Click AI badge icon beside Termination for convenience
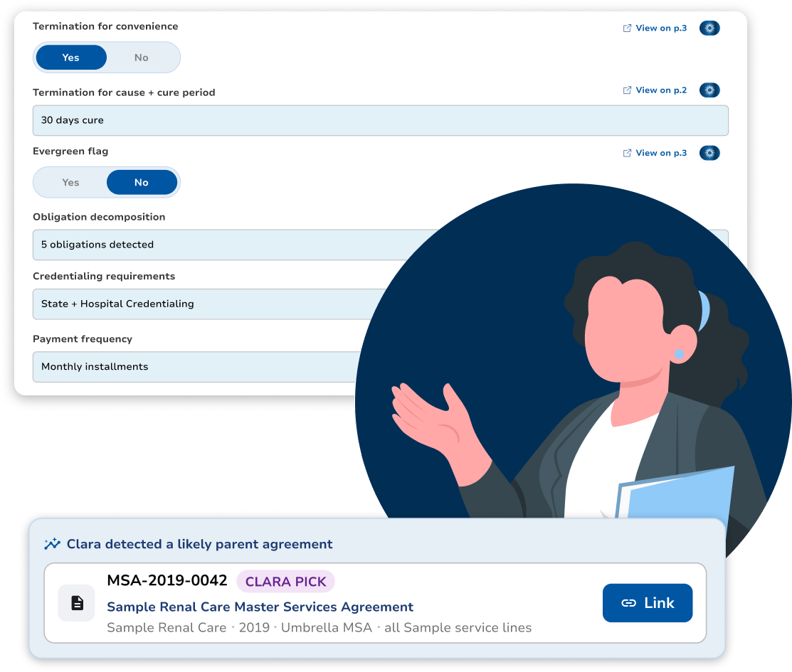This screenshot has width=792, height=672. [x=709, y=28]
